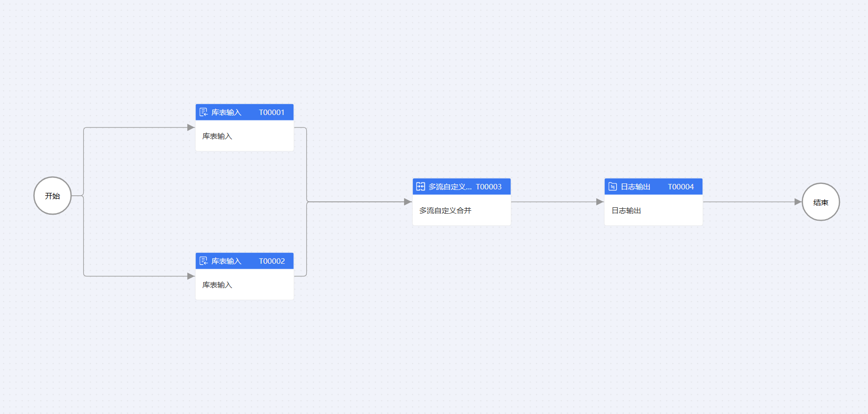Screen dimensions: 868x414
Task: Click the table input icon on node T00001
Action: (204, 112)
